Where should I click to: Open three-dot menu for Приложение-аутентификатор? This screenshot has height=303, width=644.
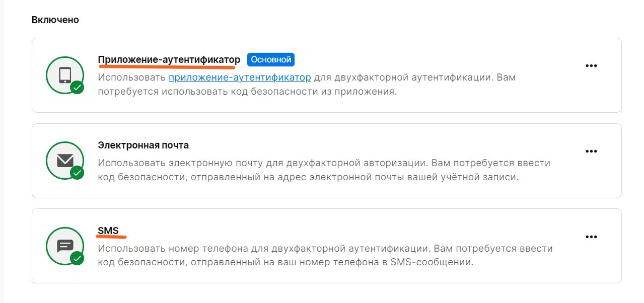(x=591, y=66)
